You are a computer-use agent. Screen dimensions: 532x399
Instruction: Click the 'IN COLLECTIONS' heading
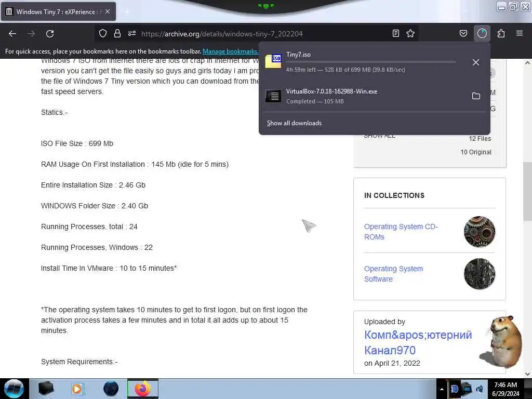[x=394, y=195]
